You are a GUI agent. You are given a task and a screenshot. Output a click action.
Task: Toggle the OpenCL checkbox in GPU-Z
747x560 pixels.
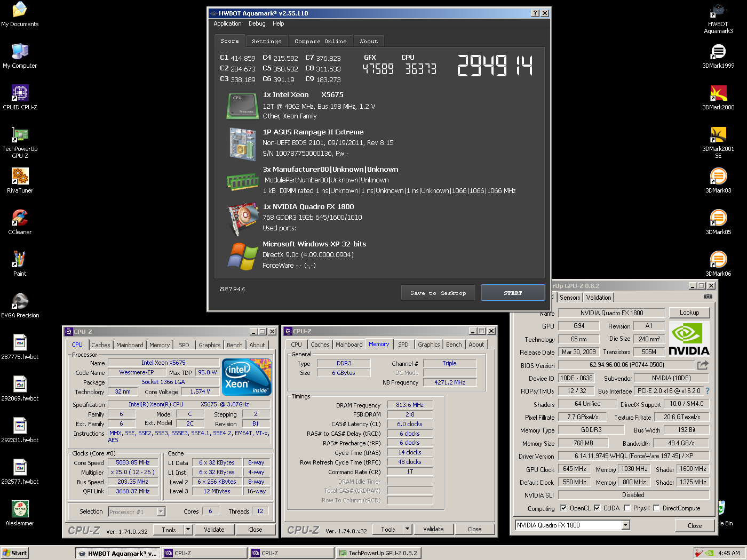coord(563,508)
